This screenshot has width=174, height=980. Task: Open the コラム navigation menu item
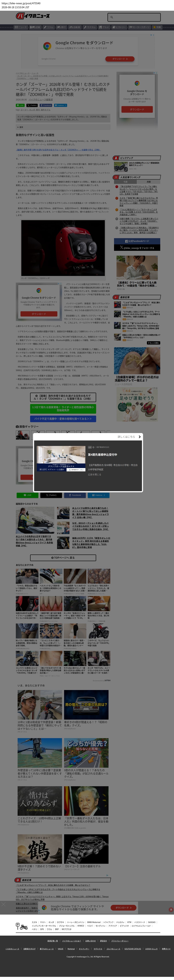48,27
